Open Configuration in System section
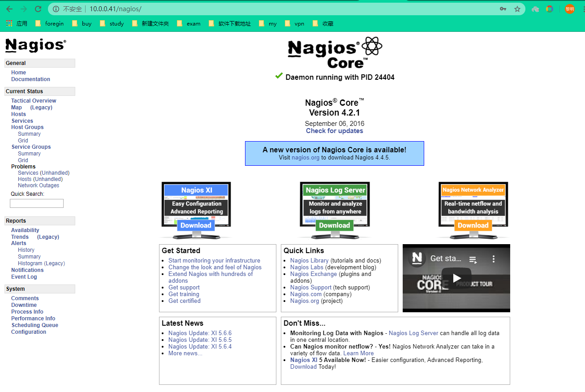The height and width of the screenshot is (392, 585). pyautogui.click(x=29, y=332)
